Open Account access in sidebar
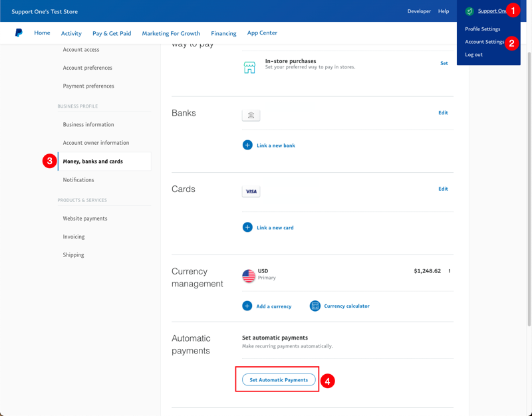 point(81,49)
